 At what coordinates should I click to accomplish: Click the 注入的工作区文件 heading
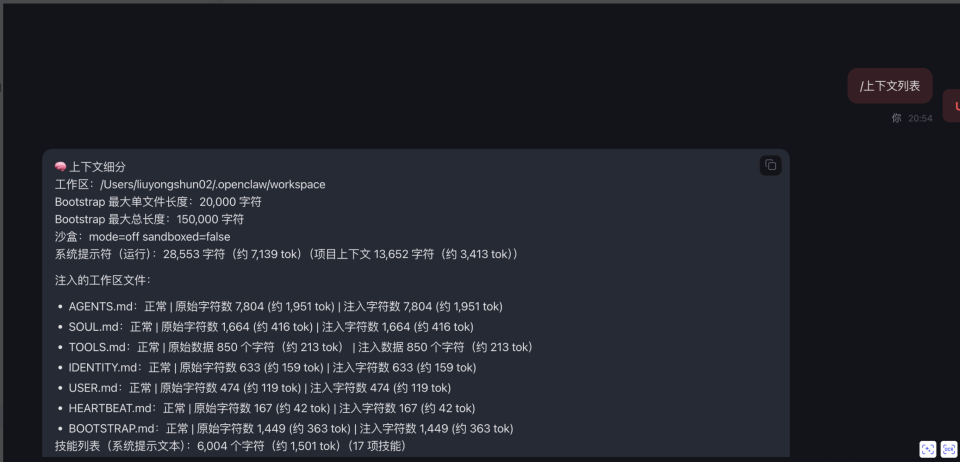(103, 280)
